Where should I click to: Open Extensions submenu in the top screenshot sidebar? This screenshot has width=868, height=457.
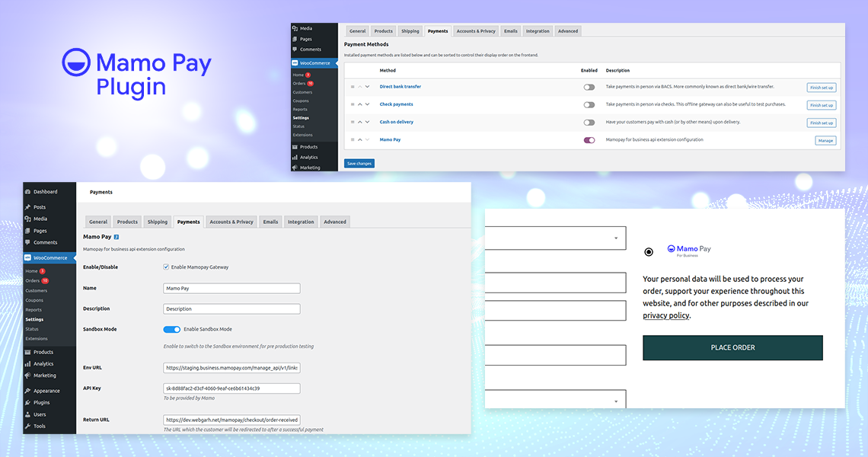tap(303, 135)
